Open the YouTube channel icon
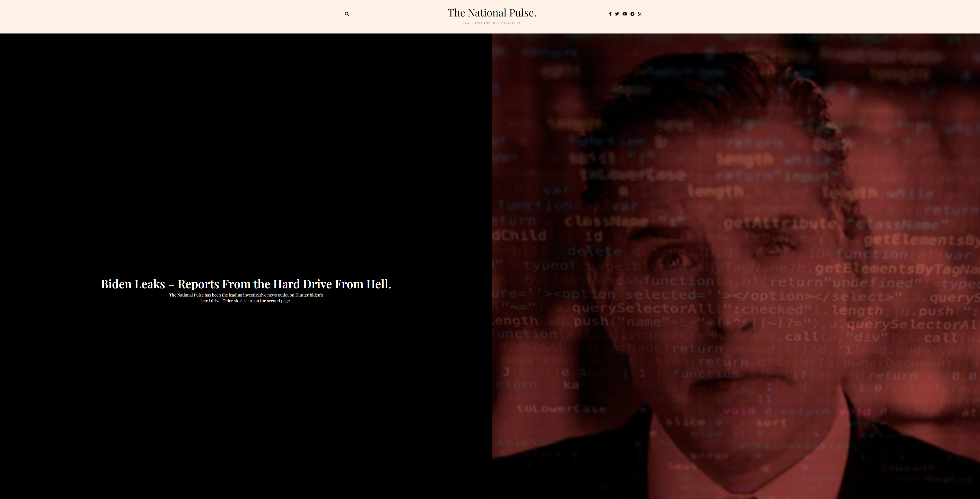Image resolution: width=980 pixels, height=499 pixels. [625, 14]
